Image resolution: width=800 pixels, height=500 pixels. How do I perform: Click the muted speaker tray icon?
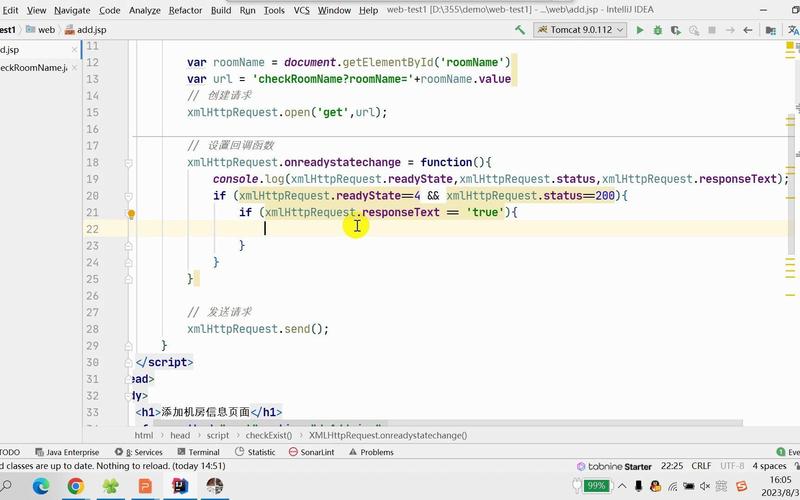tap(705, 486)
